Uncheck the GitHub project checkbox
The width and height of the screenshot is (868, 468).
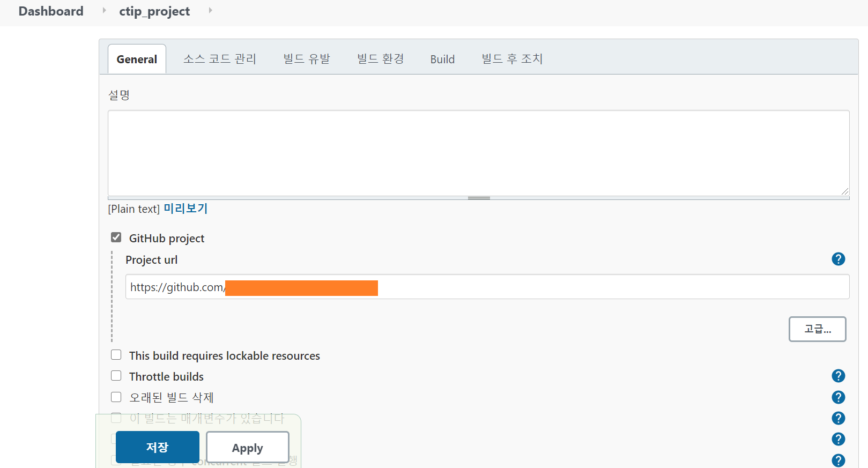116,237
